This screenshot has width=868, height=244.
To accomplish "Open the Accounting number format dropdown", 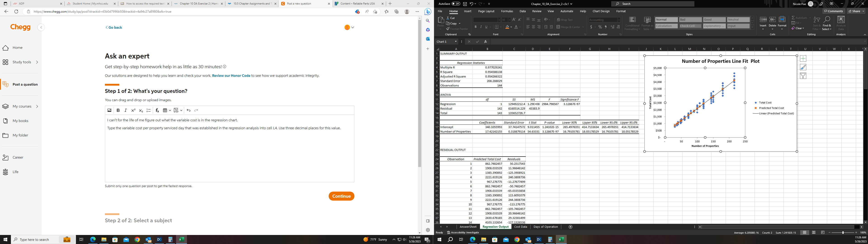I will pyautogui.click(x=619, y=20).
